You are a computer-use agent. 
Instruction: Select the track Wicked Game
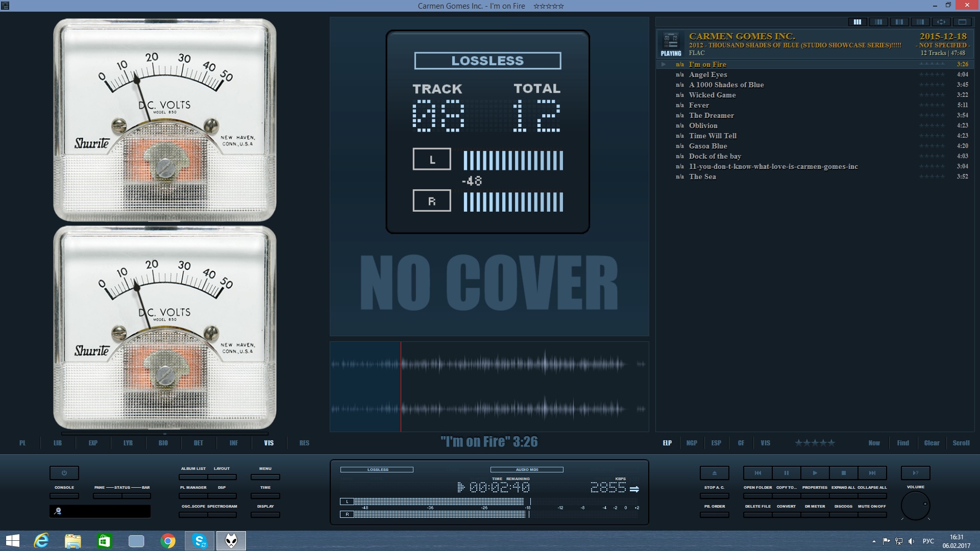(712, 95)
